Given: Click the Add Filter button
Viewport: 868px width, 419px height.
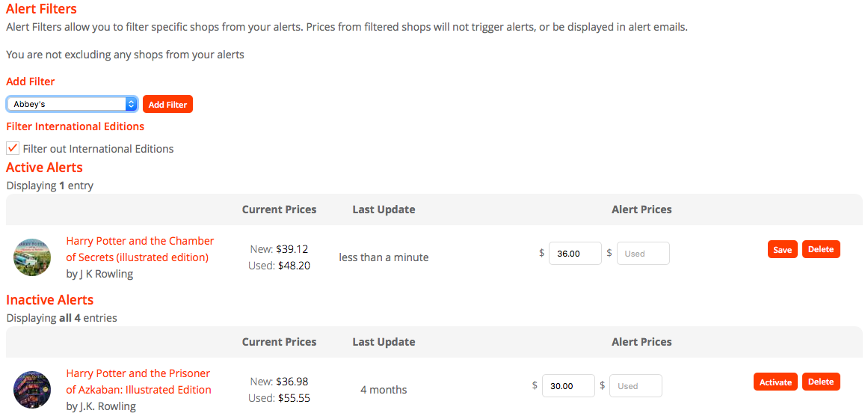Looking at the screenshot, I should (x=167, y=104).
